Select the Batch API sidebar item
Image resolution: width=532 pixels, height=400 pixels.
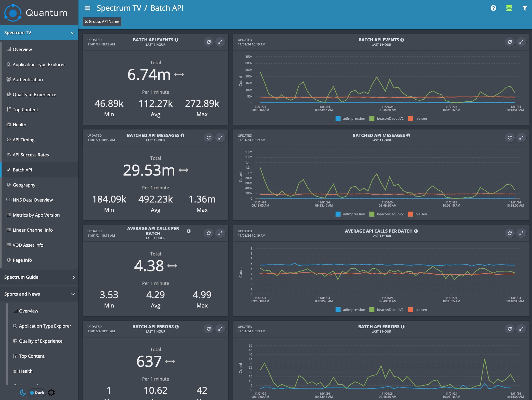click(x=39, y=170)
